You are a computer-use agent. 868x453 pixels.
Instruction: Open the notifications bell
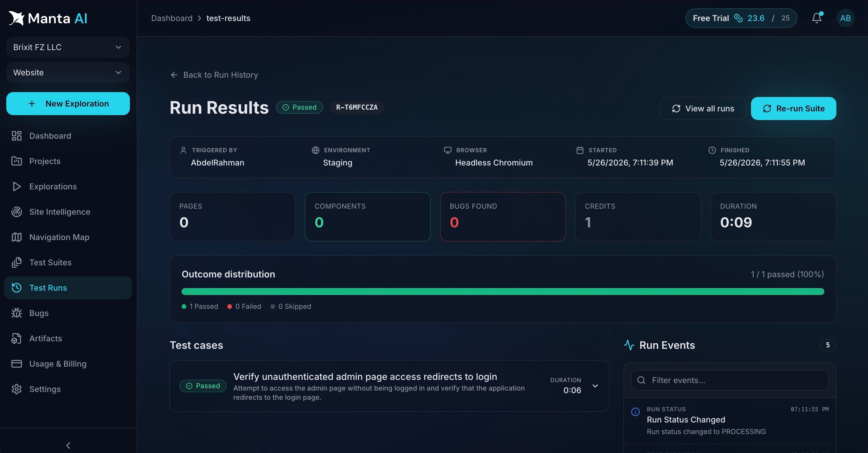(817, 18)
